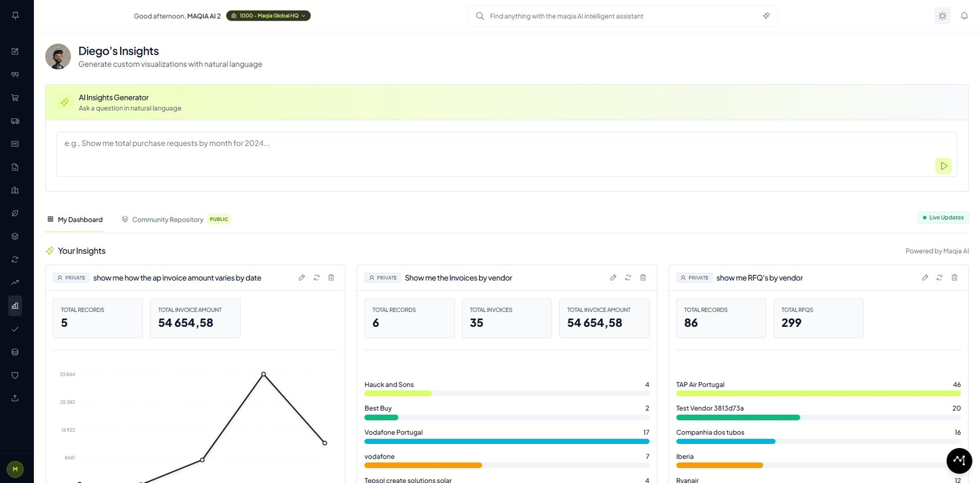
Task: Focus the maqia AI assistant search field
Action: pyautogui.click(x=621, y=16)
